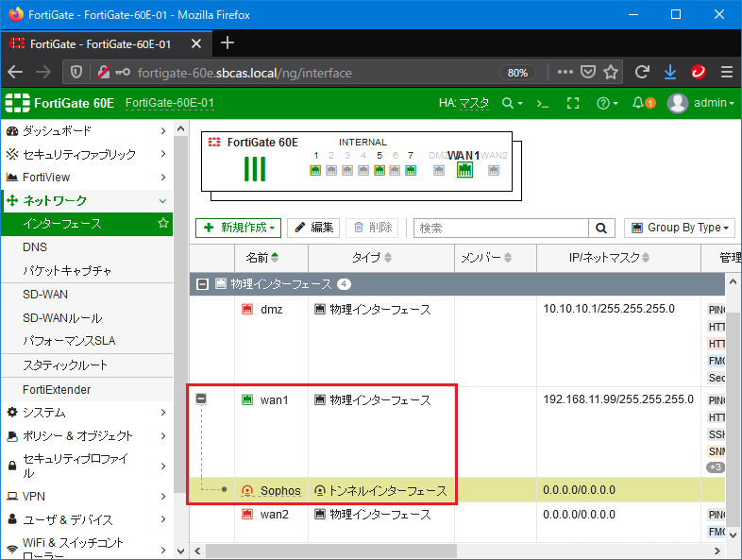Reload the current page
The height and width of the screenshot is (560, 742).
point(642,73)
